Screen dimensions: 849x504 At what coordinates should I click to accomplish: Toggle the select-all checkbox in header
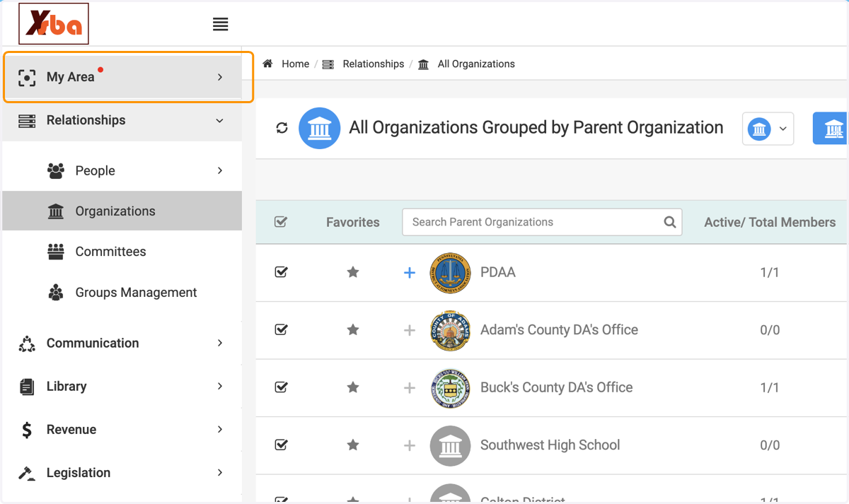coord(281,222)
